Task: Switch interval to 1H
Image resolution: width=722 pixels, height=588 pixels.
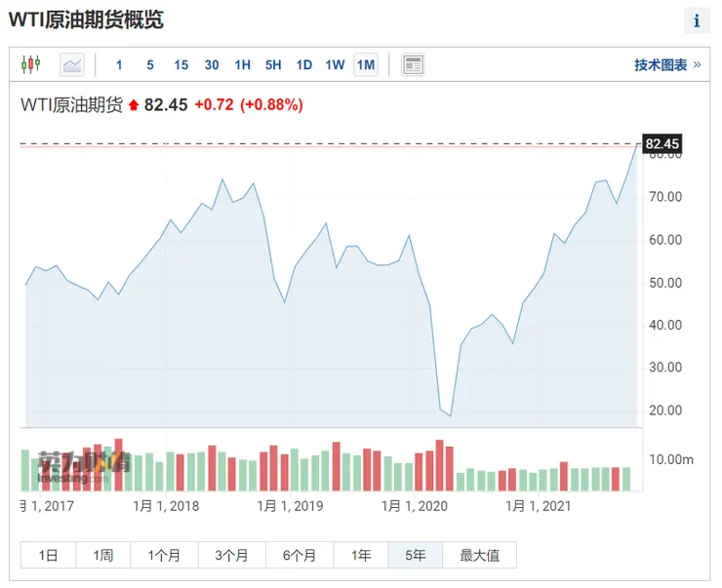Action: click(242, 65)
